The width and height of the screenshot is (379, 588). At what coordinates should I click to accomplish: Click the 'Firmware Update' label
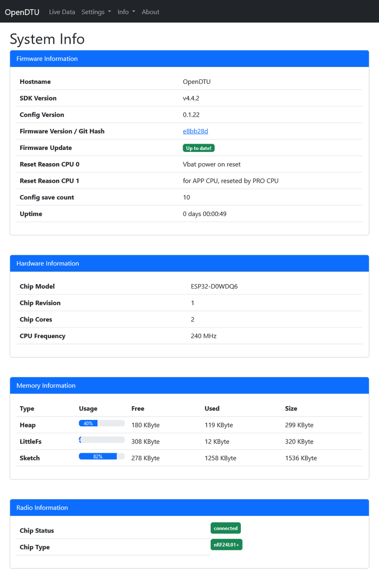[46, 148]
